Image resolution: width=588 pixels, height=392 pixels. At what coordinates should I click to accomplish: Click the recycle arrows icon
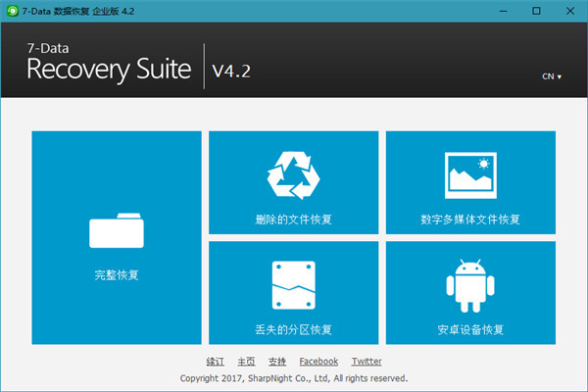pyautogui.click(x=294, y=175)
